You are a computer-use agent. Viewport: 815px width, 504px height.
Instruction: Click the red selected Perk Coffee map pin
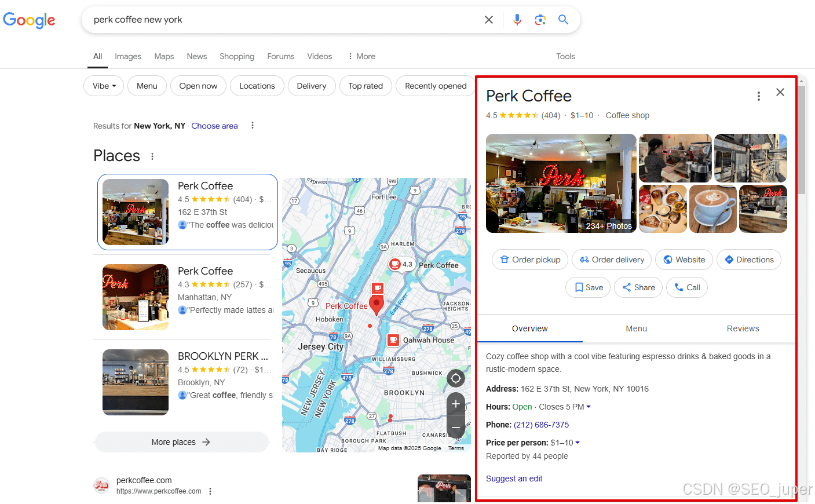377,305
